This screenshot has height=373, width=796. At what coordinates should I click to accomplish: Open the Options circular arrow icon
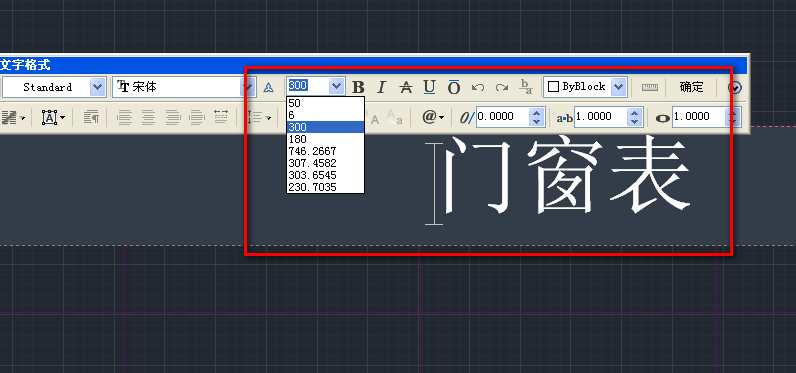734,87
